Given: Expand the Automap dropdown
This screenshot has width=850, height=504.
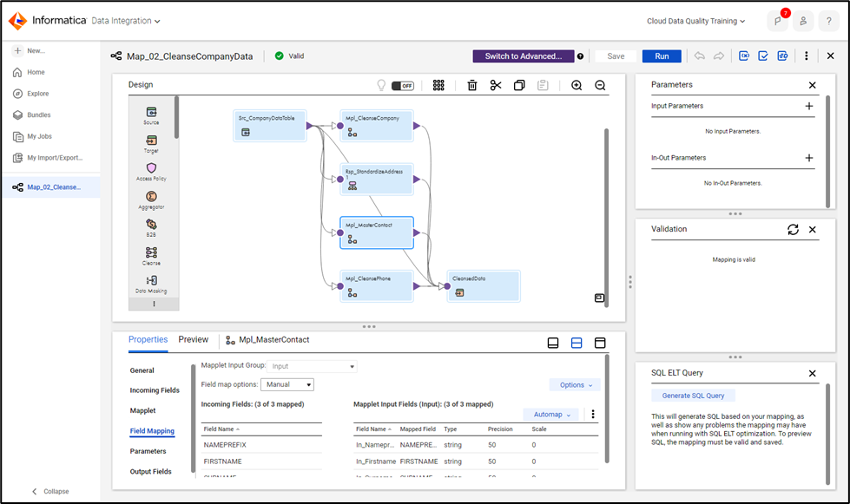Looking at the screenshot, I should pyautogui.click(x=551, y=414).
